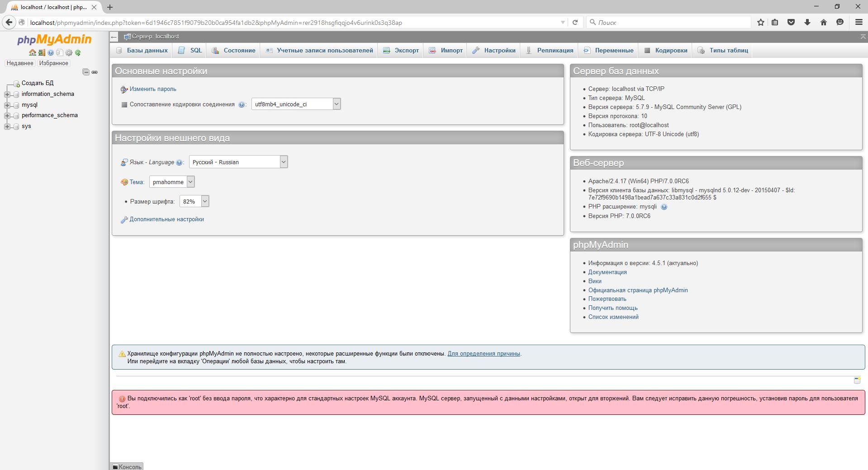Expand the mysql database node
This screenshot has width=868, height=470.
pos(7,105)
